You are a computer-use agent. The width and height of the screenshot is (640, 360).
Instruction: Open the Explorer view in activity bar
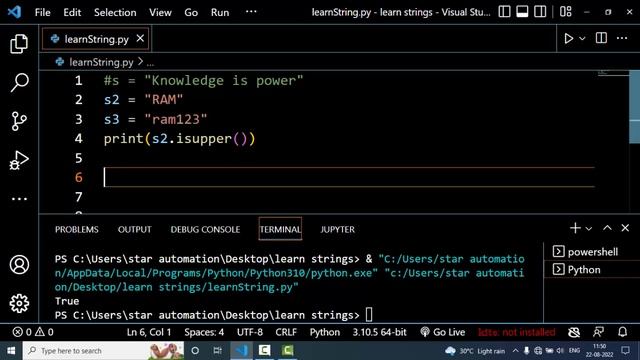(x=19, y=44)
